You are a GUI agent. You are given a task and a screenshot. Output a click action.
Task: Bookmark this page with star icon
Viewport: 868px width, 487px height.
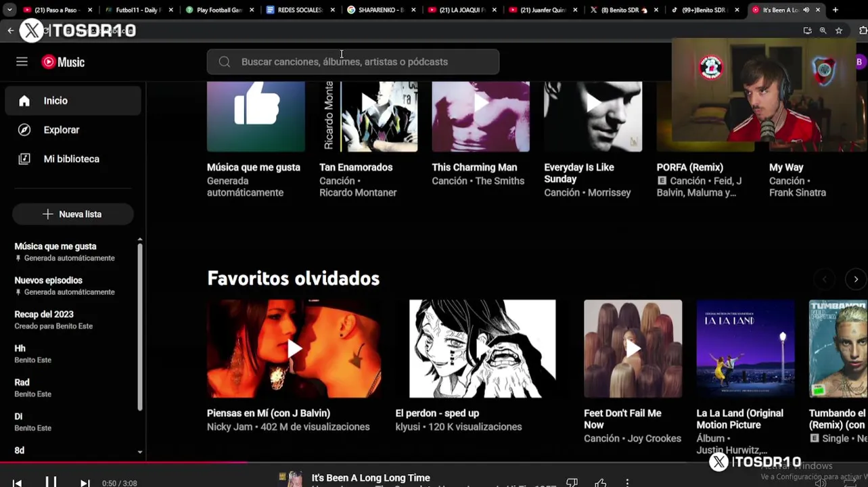[839, 30]
